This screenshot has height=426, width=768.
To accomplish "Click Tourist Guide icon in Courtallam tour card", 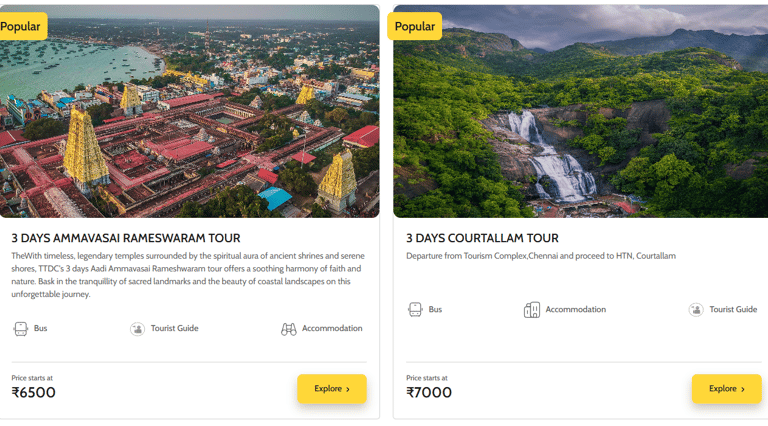I will [696, 310].
